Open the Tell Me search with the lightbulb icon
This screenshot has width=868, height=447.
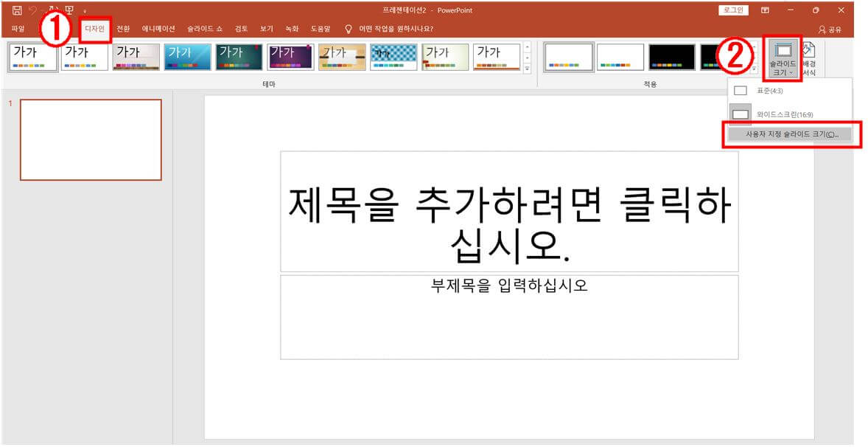(x=346, y=29)
